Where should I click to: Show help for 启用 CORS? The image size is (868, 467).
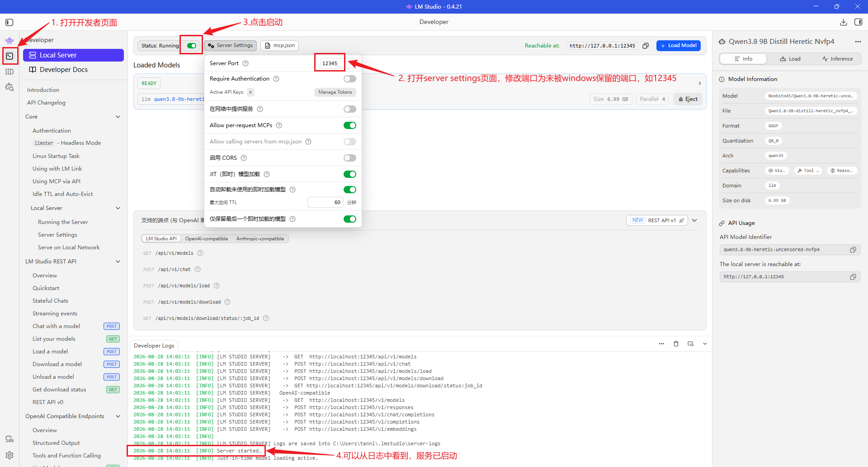[244, 158]
